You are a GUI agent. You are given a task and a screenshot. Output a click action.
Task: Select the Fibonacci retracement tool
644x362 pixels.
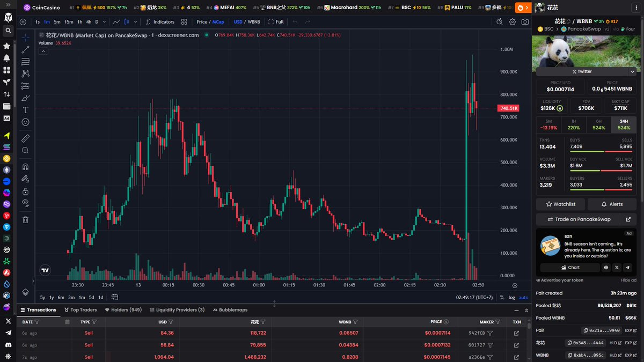click(x=25, y=62)
